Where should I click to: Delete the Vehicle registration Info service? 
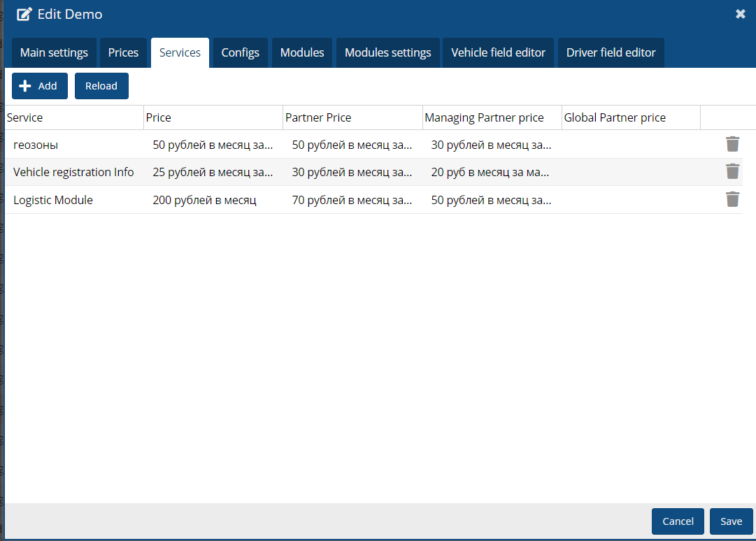coord(732,172)
